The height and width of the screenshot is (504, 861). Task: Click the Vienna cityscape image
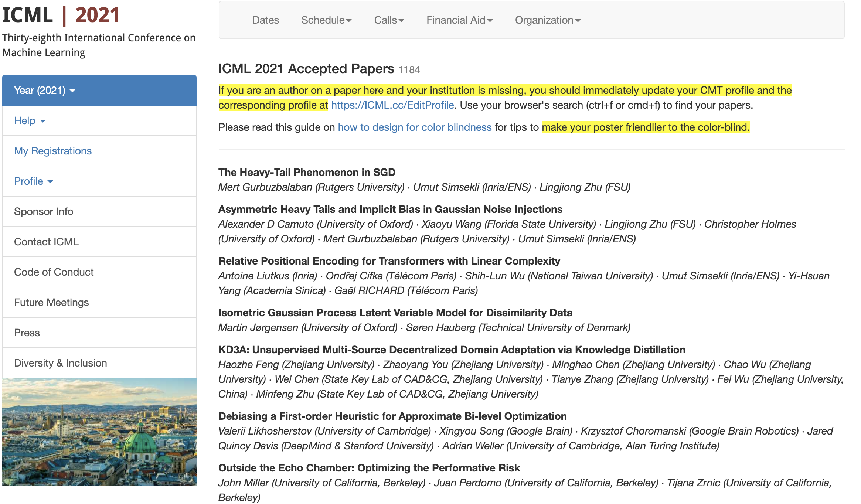click(x=99, y=432)
